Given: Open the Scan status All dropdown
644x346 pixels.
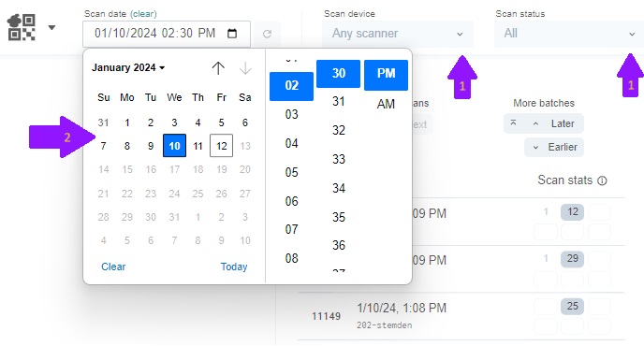Looking at the screenshot, I should (569, 34).
